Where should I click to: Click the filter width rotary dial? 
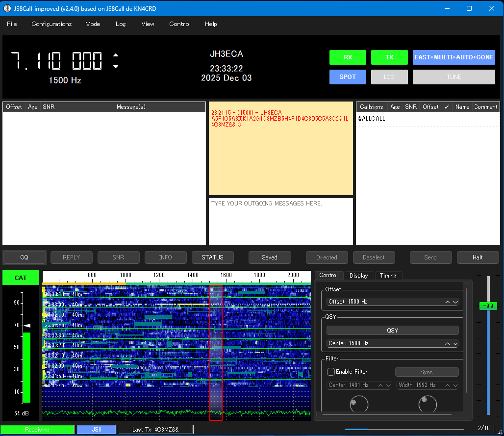427,404
